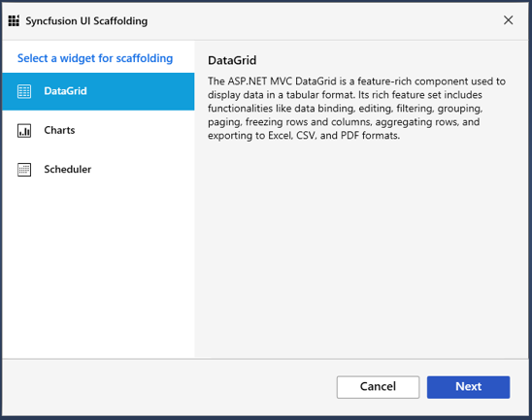Click the Syncfusion grid logo icon

pyautogui.click(x=14, y=20)
